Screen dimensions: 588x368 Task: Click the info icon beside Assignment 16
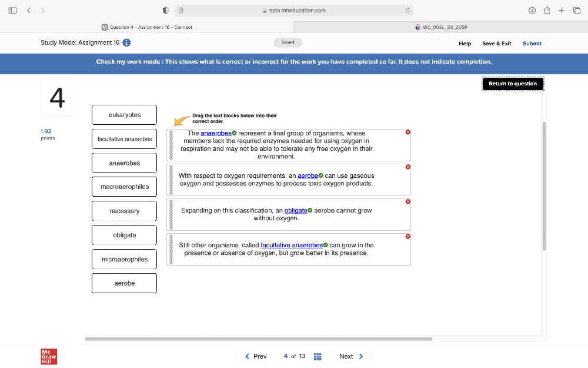click(x=126, y=43)
